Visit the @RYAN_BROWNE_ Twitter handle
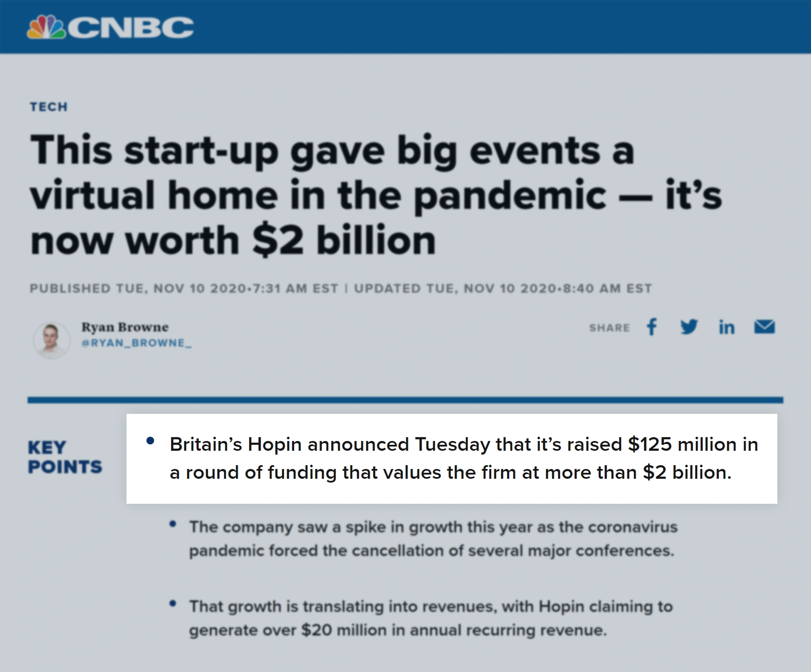811x672 pixels. (137, 343)
